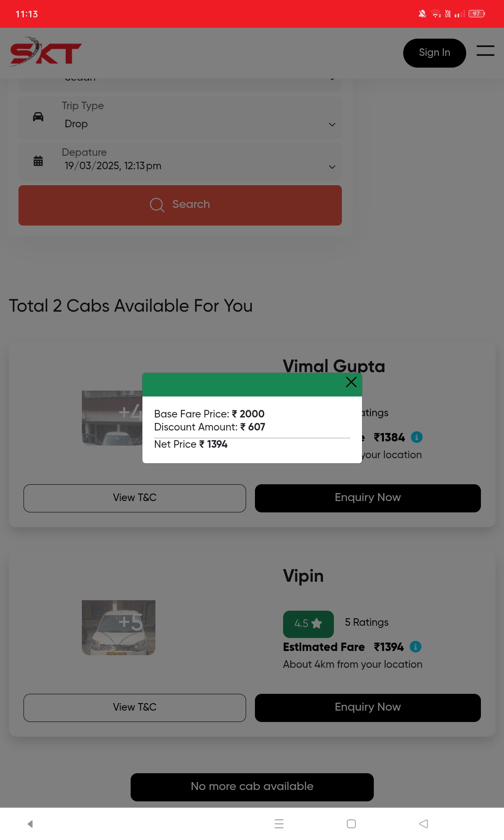This screenshot has width=504, height=840.
Task: View T&C for Vimal Gupta's cab
Action: click(134, 498)
